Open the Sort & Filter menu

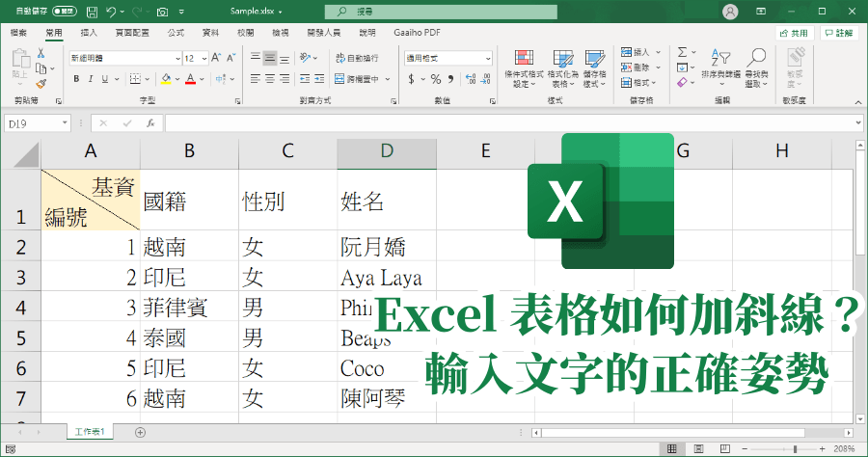(720, 68)
